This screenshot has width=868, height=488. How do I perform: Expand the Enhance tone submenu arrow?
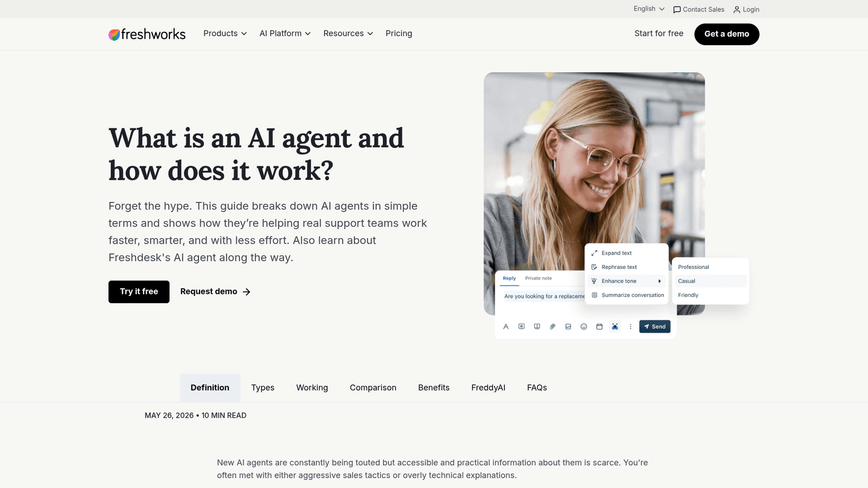660,281
